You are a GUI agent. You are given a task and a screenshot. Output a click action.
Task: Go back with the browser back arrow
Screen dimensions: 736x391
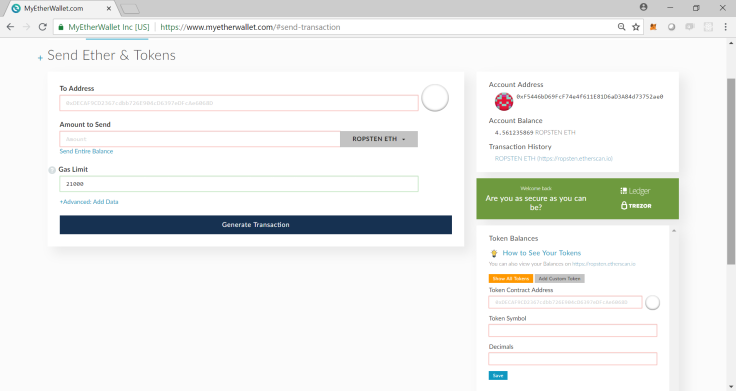pos(10,27)
